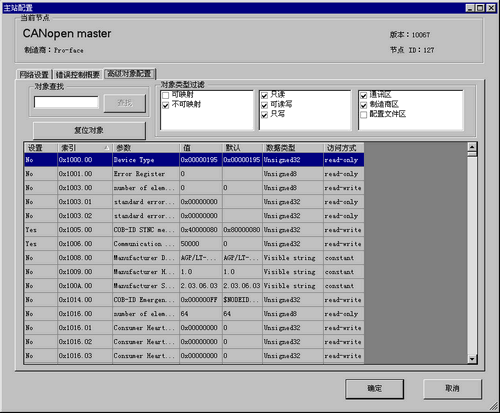Toggle the 可映射 checkbox
The height and width of the screenshot is (413, 500).
point(165,95)
